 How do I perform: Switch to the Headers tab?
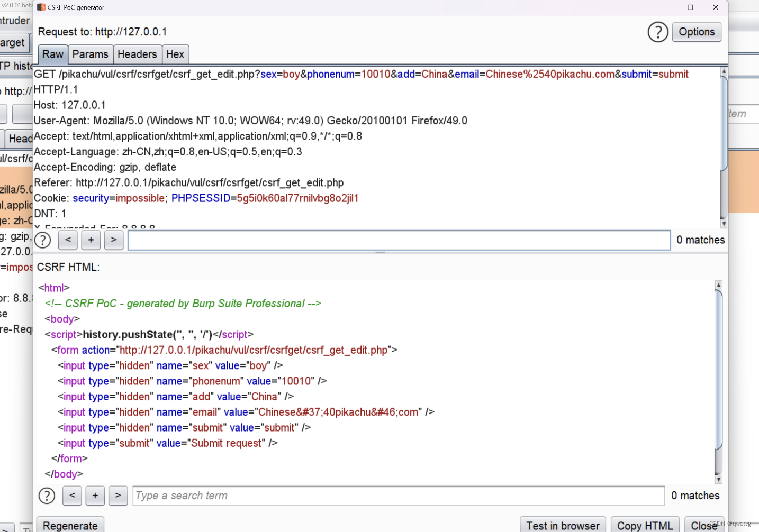[x=137, y=54]
